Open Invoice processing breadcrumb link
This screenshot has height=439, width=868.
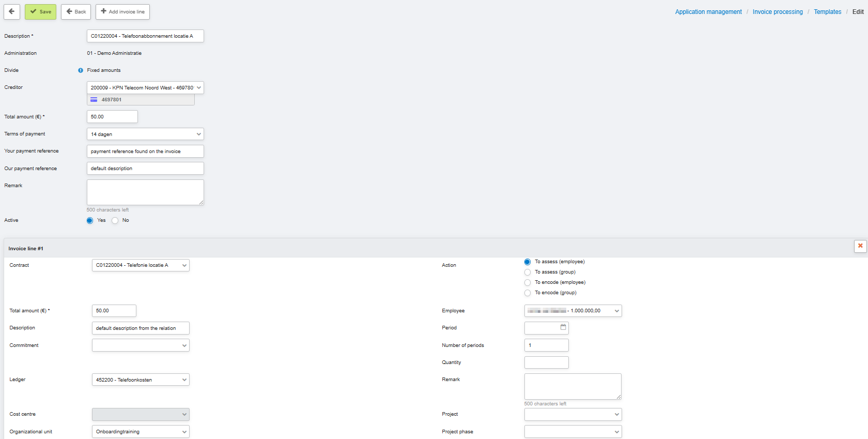pyautogui.click(x=777, y=12)
